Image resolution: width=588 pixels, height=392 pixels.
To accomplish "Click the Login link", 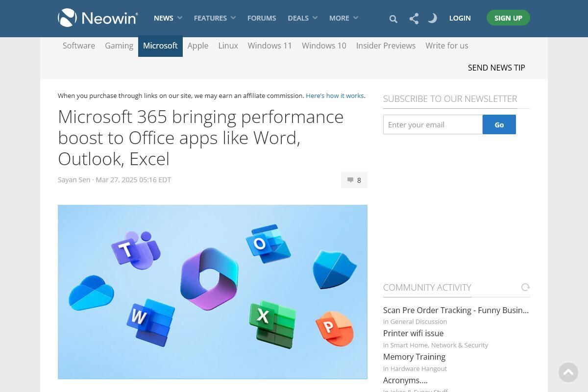I will 460,18.
